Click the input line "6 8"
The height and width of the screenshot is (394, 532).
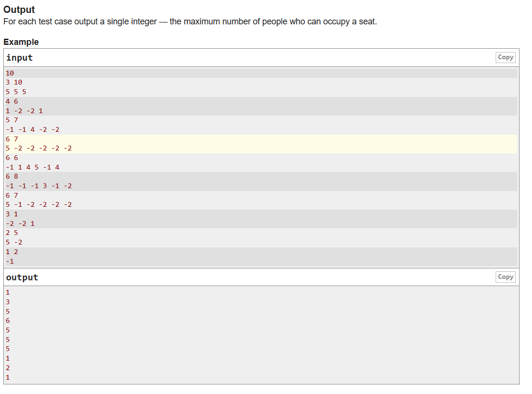click(x=12, y=176)
